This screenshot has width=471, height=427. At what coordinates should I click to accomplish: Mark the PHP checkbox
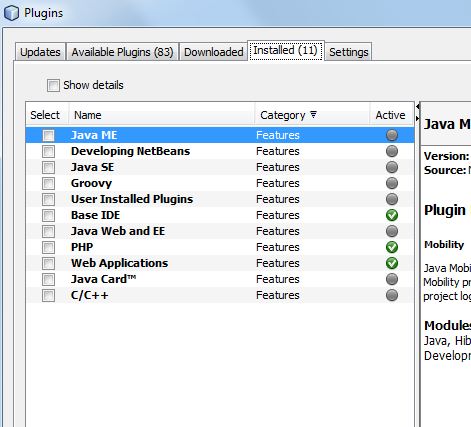pyautogui.click(x=48, y=247)
